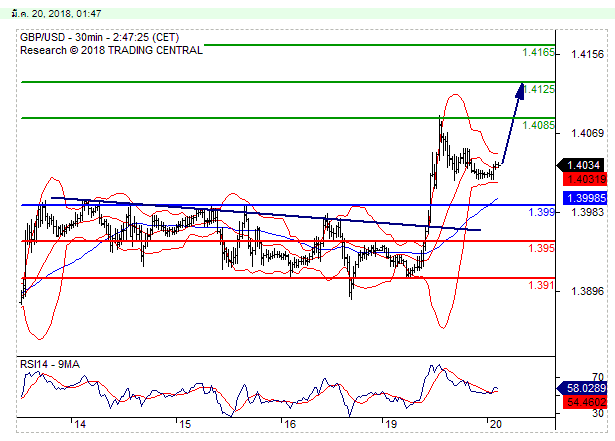Click the date axis marker 15

(184, 424)
